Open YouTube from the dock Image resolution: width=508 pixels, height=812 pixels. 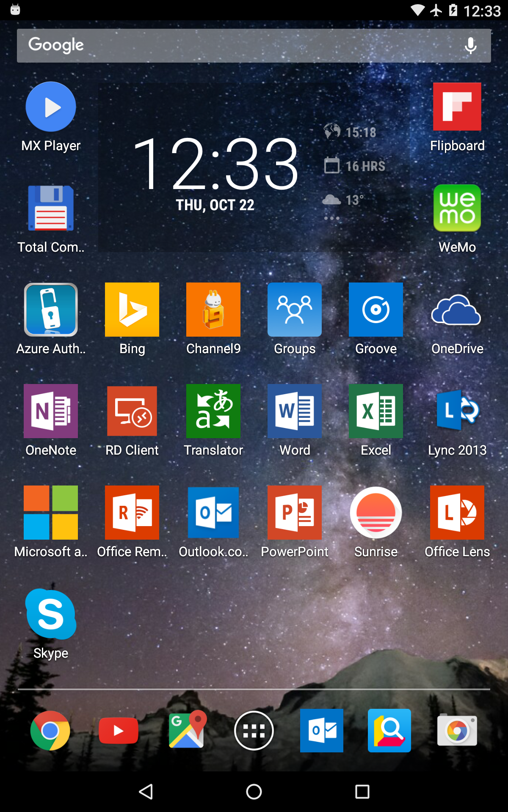[119, 730]
